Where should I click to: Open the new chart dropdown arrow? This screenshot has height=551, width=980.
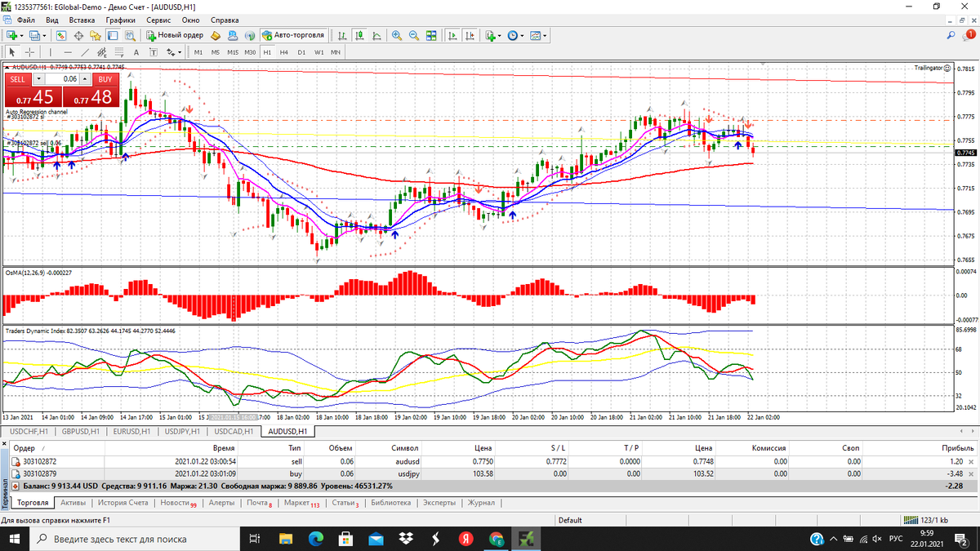(23, 35)
